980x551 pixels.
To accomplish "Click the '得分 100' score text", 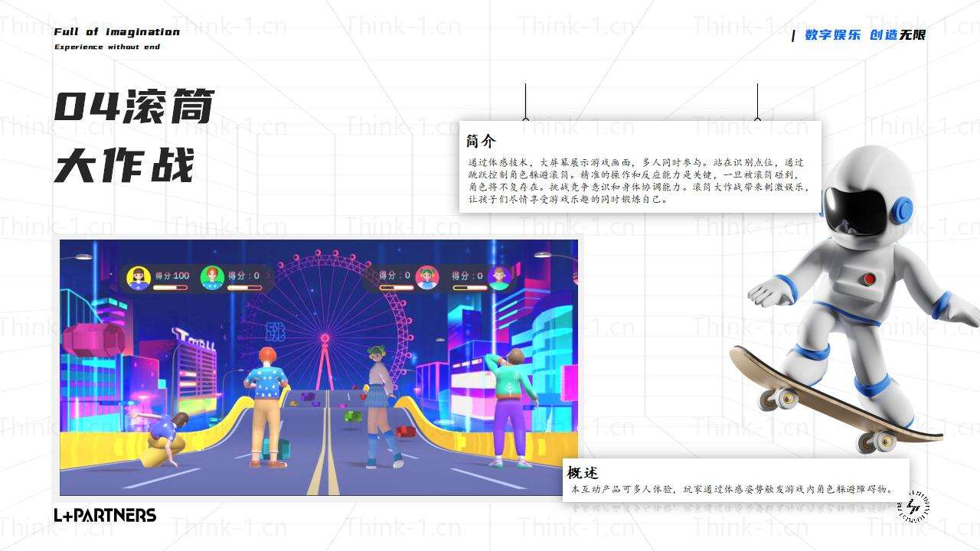I will 172,275.
